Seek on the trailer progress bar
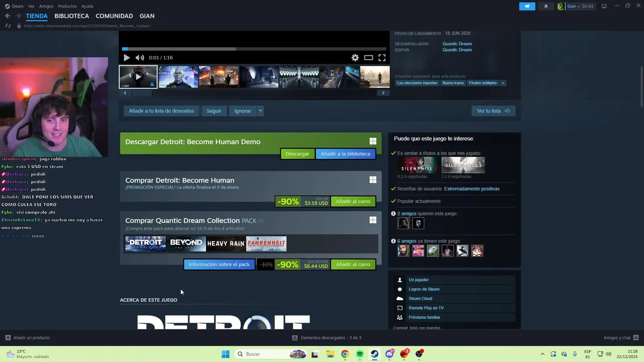 pyautogui.click(x=254, y=49)
